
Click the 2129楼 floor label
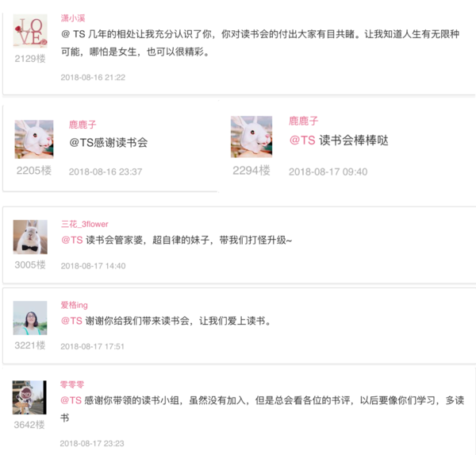(x=30, y=59)
